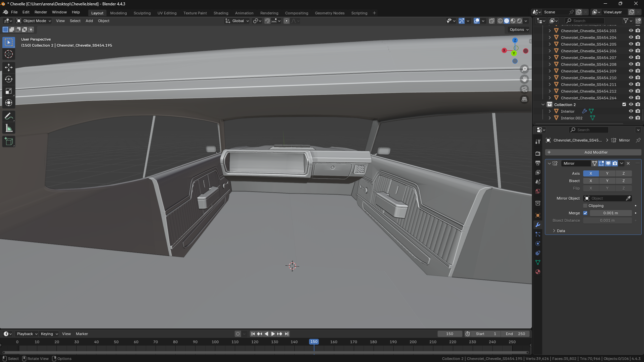Click the current frame 150 field
This screenshot has height=362, width=644.
tap(449, 334)
